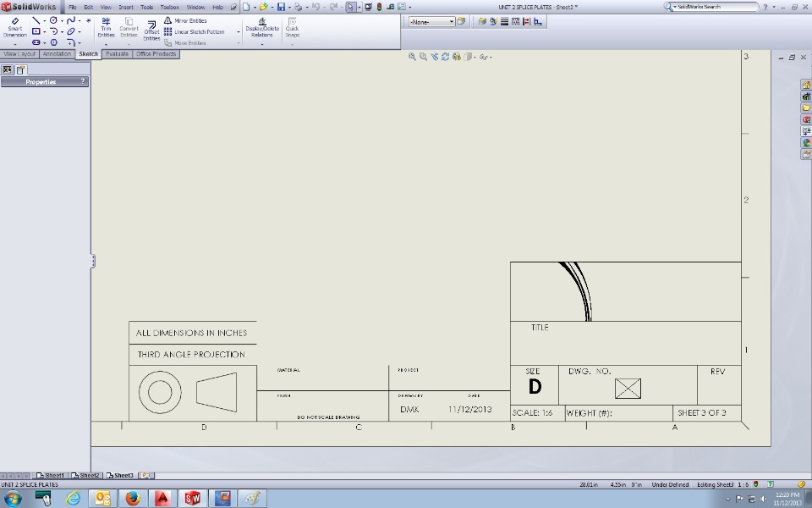Open the Appearances task pane tab

click(x=806, y=142)
